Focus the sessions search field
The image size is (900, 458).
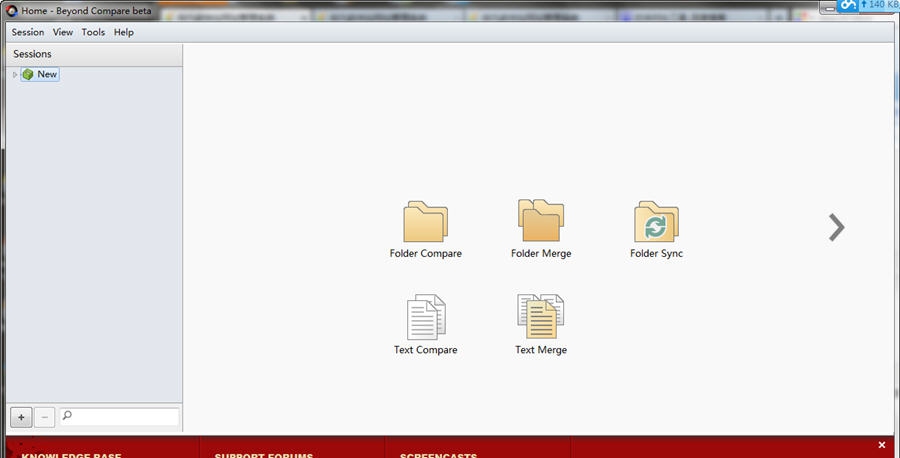click(119, 416)
